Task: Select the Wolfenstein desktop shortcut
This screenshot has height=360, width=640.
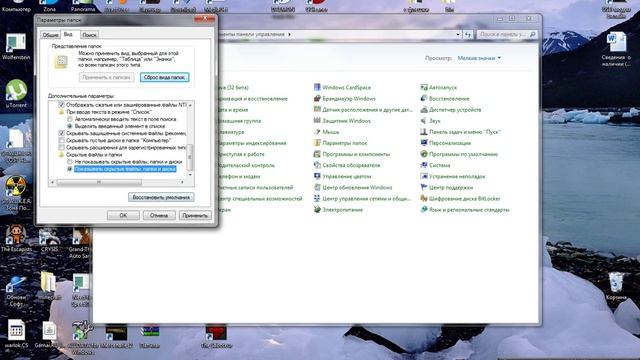Action: pyautogui.click(x=16, y=47)
